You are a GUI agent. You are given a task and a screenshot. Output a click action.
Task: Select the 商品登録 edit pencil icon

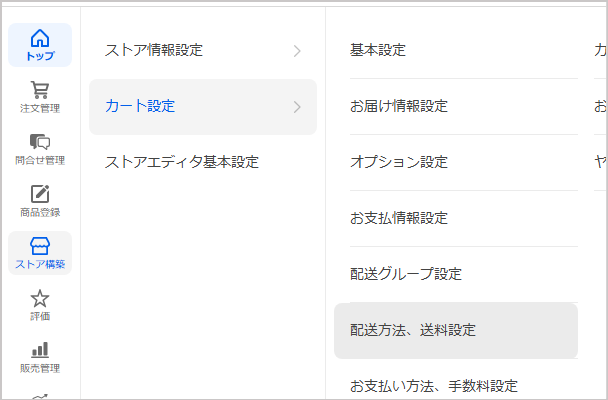pos(40,194)
